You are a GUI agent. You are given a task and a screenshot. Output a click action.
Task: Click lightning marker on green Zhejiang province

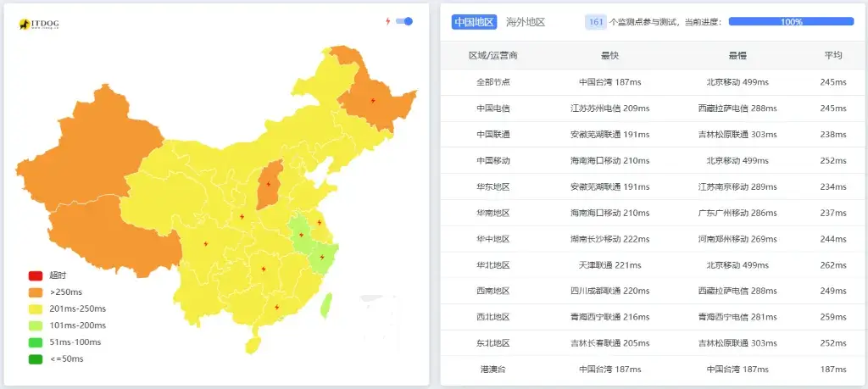[x=321, y=258]
